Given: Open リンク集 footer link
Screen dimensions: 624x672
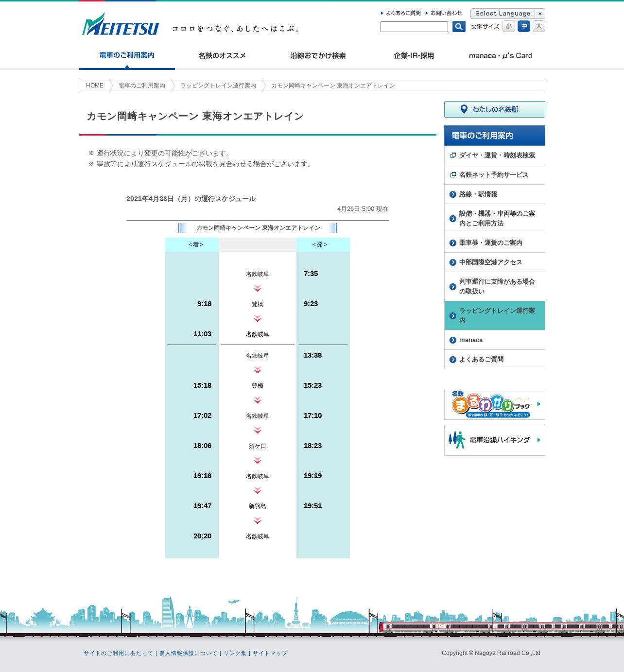Looking at the screenshot, I should [235, 654].
